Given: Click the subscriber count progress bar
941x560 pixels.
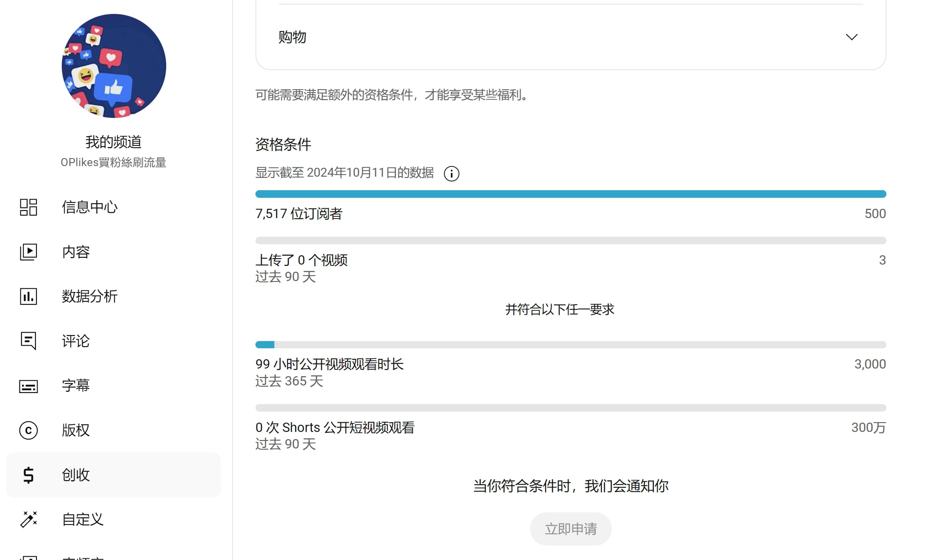Looking at the screenshot, I should (x=571, y=194).
